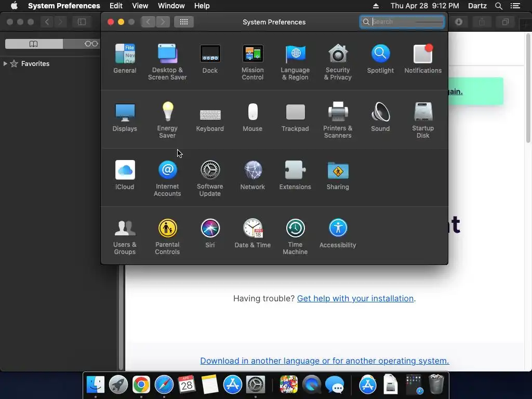
Task: Open Users & Groups preferences
Action: click(x=125, y=237)
